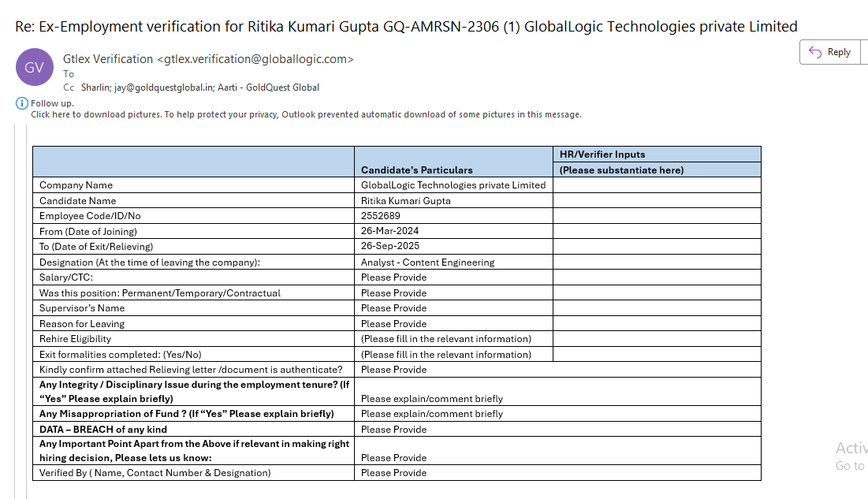Image resolution: width=868 pixels, height=499 pixels.
Task: Click explain/comment text in Integrity row
Action: pos(432,399)
